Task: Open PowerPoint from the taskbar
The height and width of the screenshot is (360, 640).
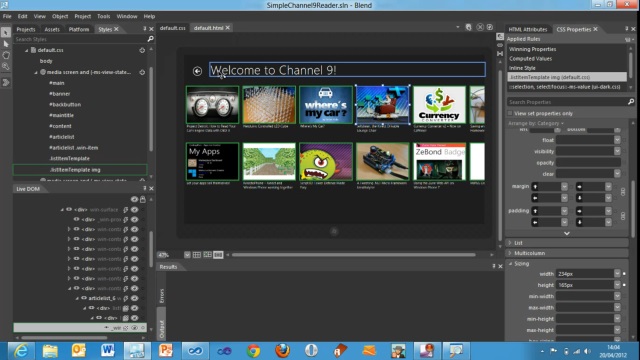Action: point(166,351)
